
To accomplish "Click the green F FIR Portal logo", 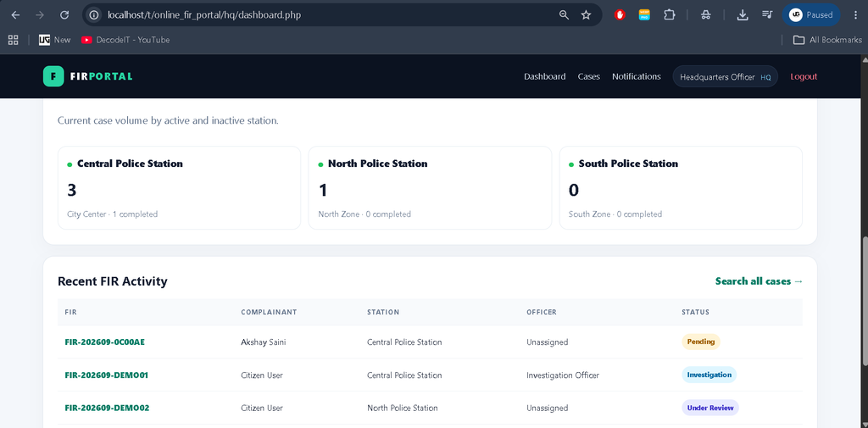I will pos(53,76).
